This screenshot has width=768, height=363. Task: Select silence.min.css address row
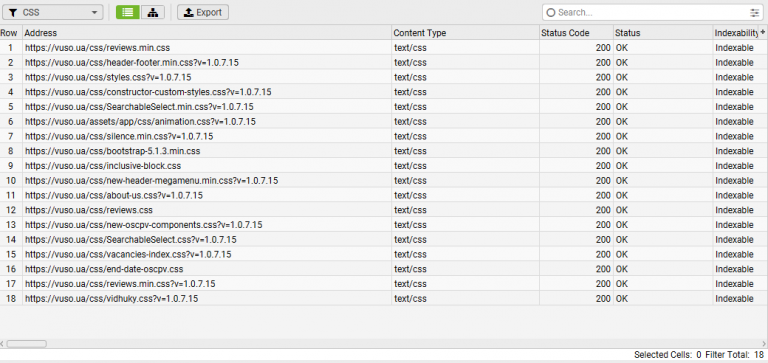(207, 136)
